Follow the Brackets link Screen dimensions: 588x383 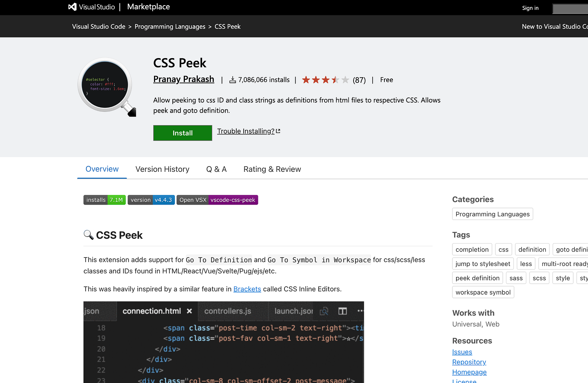coord(247,289)
